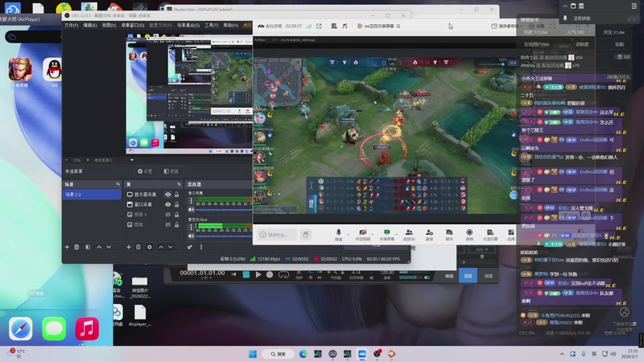
Task: Click meeting start video camera icon
Action: [363, 232]
